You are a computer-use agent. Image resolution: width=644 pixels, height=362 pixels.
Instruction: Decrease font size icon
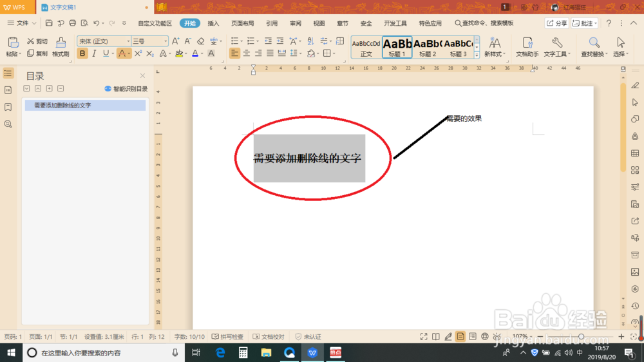pos(187,41)
